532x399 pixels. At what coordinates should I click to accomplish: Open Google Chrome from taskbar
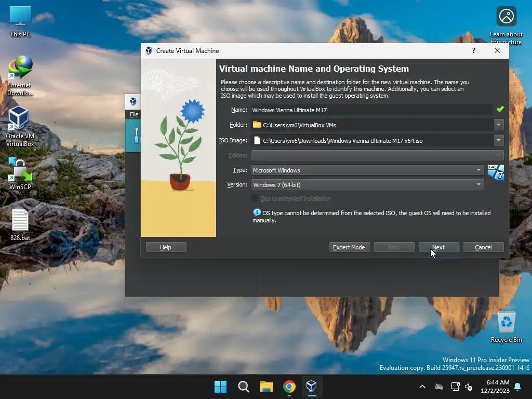pyautogui.click(x=289, y=387)
